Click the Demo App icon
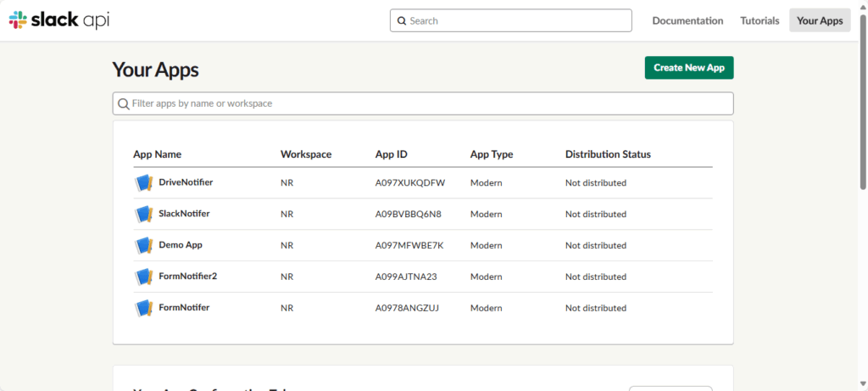This screenshot has width=868, height=391. pos(144,245)
